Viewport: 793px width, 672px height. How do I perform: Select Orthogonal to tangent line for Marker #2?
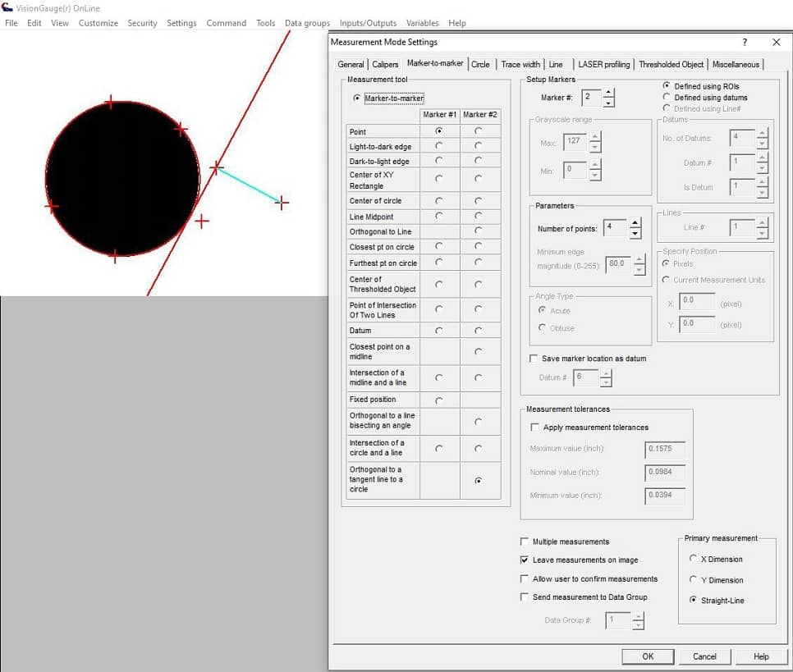tap(479, 480)
